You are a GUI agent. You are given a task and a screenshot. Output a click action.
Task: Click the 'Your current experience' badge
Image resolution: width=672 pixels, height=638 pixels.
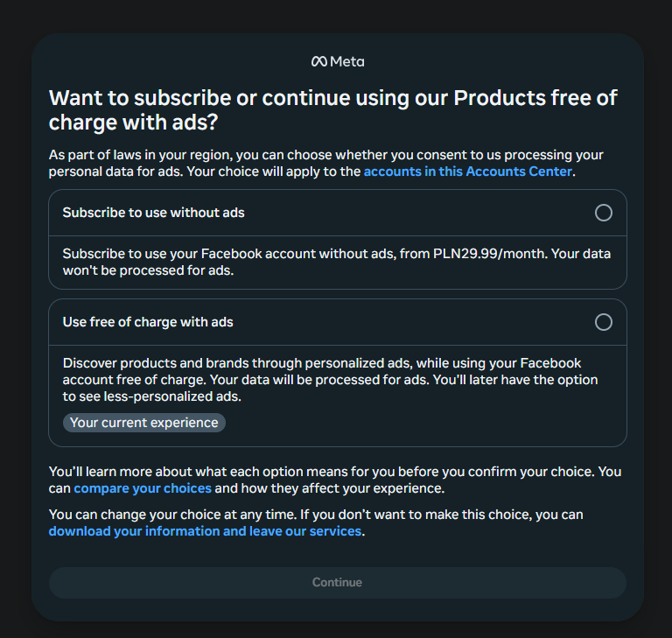(144, 423)
